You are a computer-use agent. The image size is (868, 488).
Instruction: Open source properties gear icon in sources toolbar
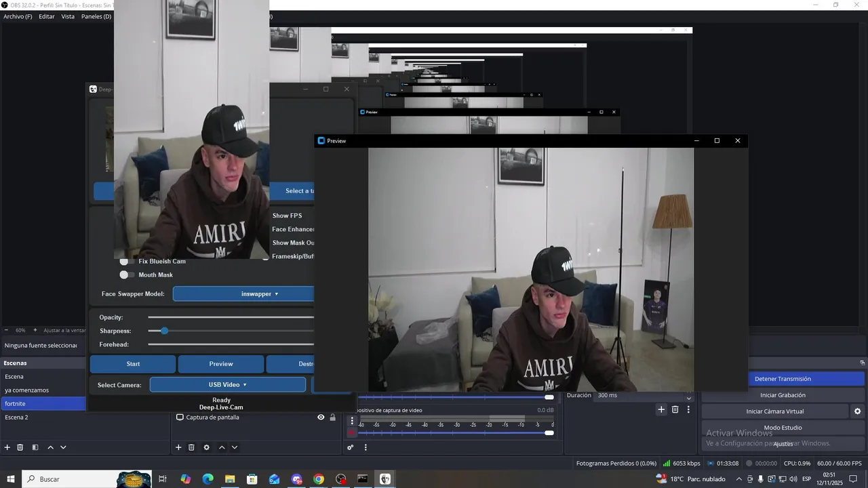point(206,447)
